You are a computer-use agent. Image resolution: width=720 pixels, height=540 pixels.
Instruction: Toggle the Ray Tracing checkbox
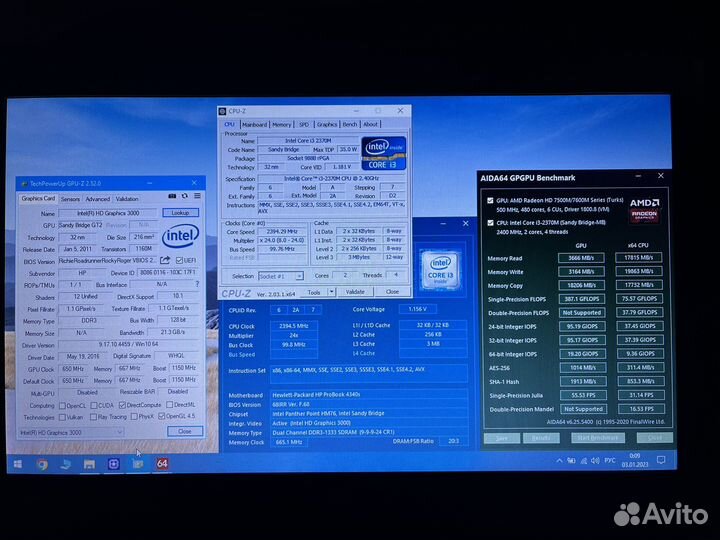pyautogui.click(x=93, y=417)
